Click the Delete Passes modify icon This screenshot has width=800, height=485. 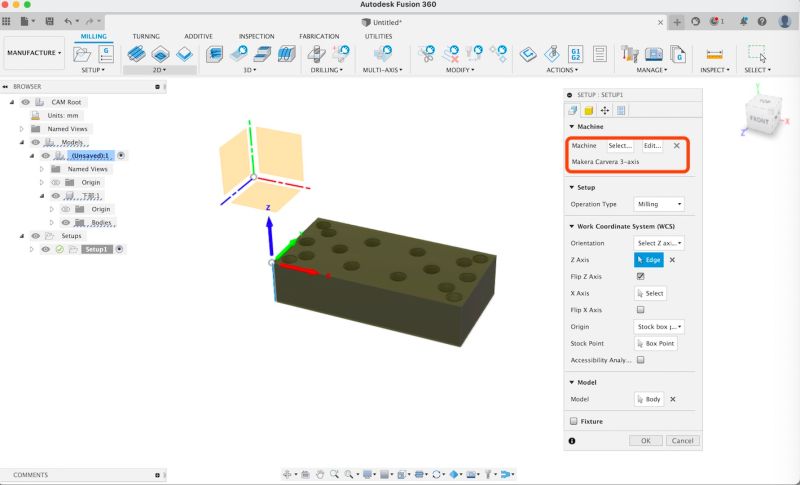451,54
